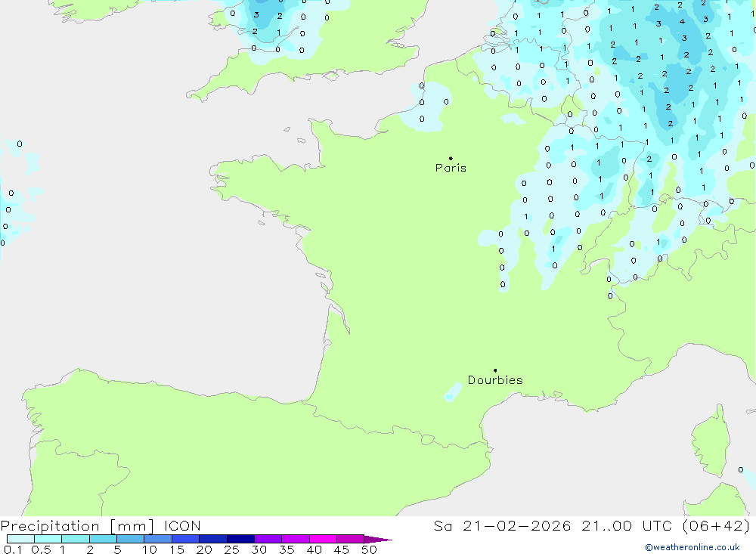Click the date 'Sa 21-02-2026' text
The width and height of the screenshot is (756, 554).
click(502, 526)
